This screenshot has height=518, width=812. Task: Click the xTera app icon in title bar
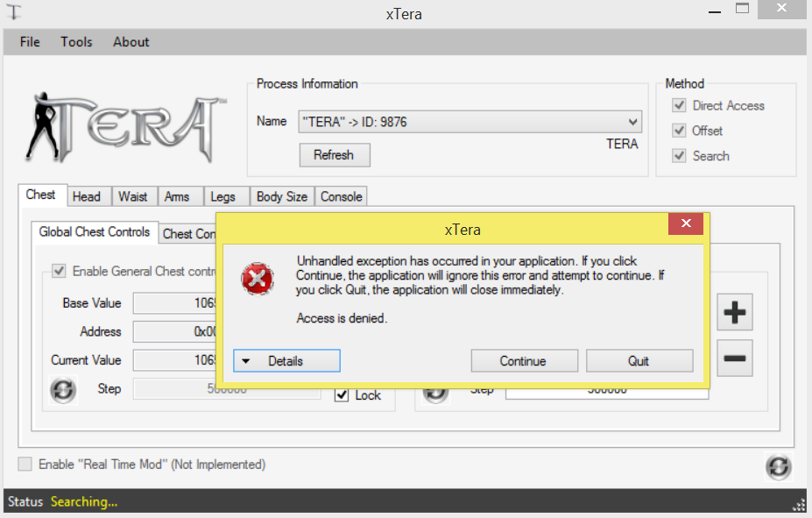coord(15,11)
